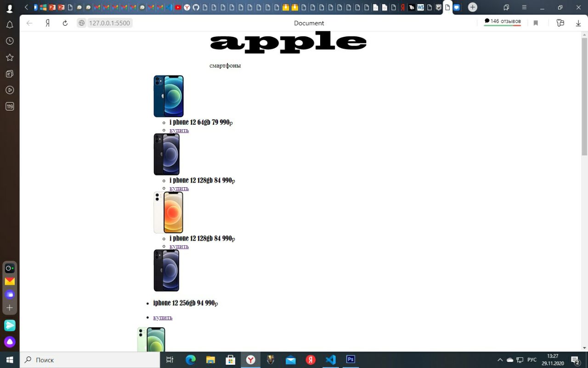Launch Alice voice assistant purple icon

(10, 342)
